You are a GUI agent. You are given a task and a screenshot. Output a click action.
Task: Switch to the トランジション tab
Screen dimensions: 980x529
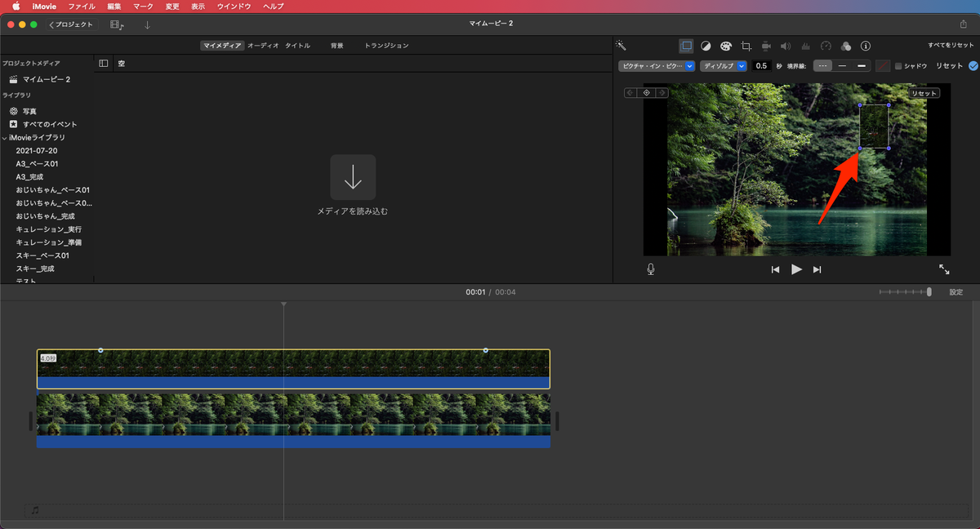pos(386,46)
